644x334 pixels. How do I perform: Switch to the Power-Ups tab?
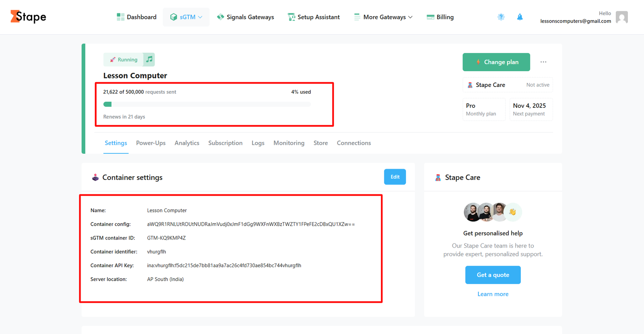(x=151, y=143)
